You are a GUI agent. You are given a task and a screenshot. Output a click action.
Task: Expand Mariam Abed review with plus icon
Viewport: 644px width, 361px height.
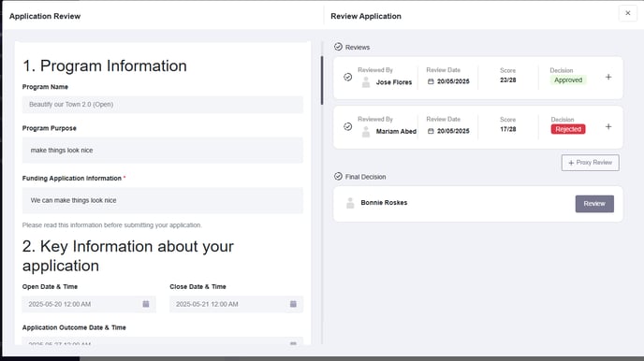(608, 127)
